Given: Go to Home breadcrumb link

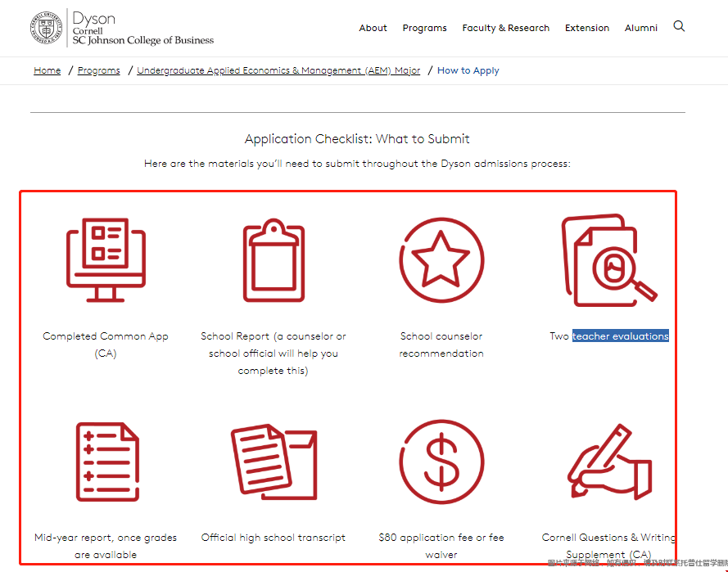Looking at the screenshot, I should [x=47, y=70].
